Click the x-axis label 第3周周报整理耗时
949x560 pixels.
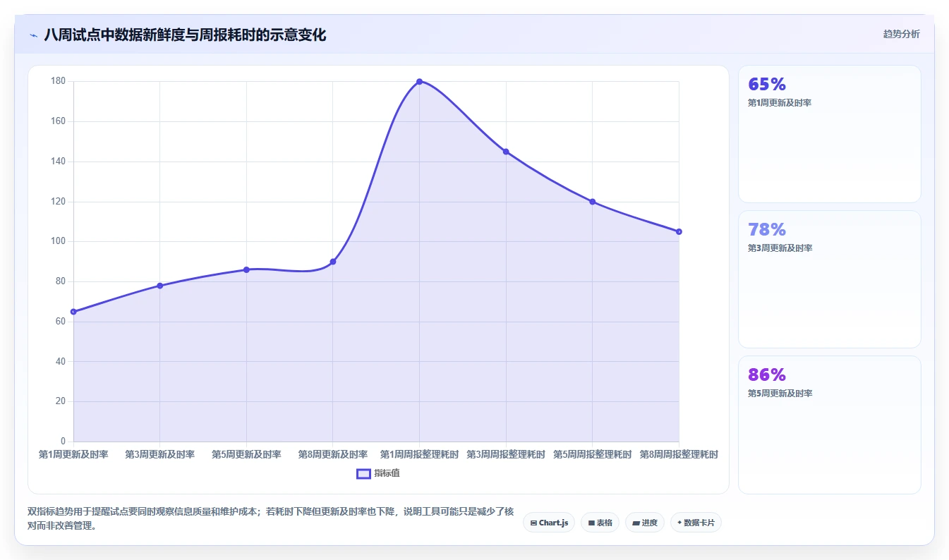(506, 455)
